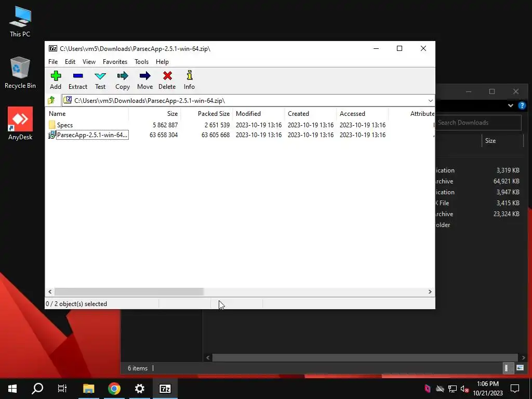Image resolution: width=532 pixels, height=399 pixels.
Task: Run the Test archive tool
Action: [100, 80]
